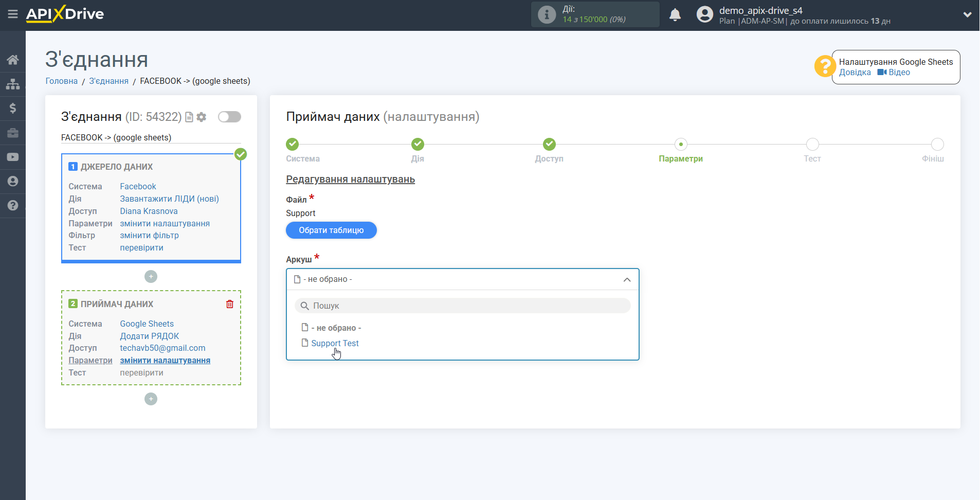Click the actions counter 14 з 150'000
The height and width of the screenshot is (500, 980).
pos(594,20)
